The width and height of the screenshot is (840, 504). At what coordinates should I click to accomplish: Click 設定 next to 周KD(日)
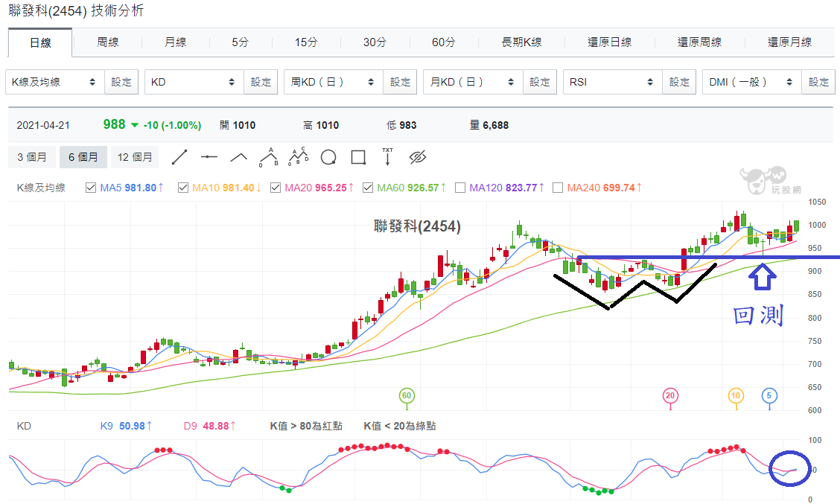coord(400,82)
